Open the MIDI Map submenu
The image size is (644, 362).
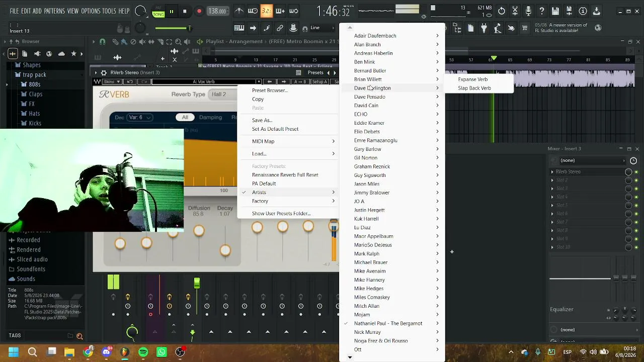coord(288,141)
